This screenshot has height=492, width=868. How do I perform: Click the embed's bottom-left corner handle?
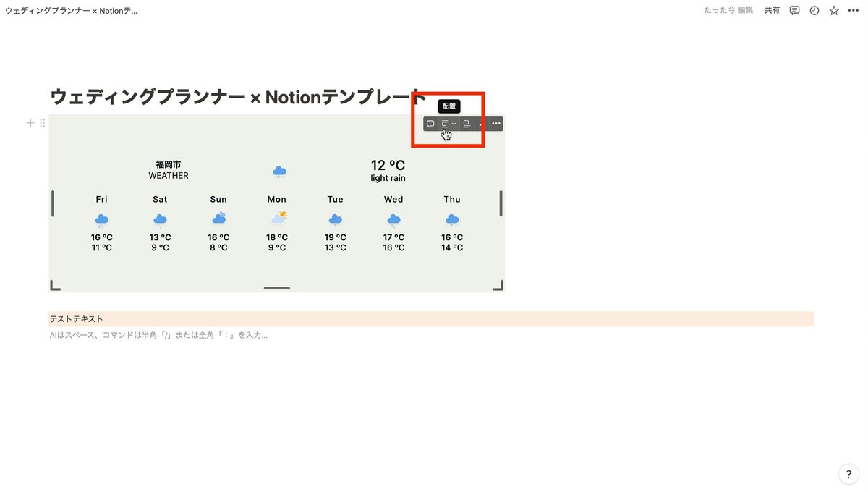[55, 286]
